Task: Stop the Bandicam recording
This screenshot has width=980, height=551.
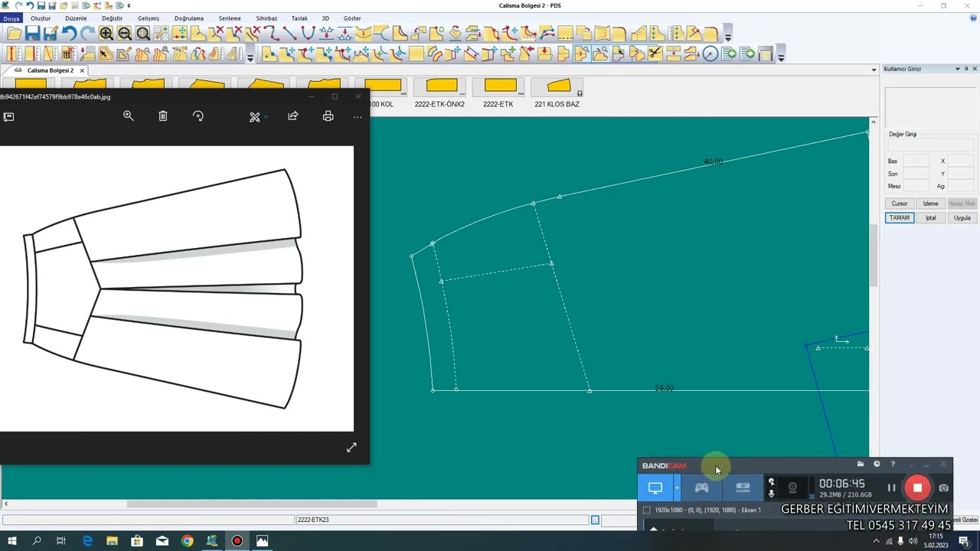Action: coord(917,487)
